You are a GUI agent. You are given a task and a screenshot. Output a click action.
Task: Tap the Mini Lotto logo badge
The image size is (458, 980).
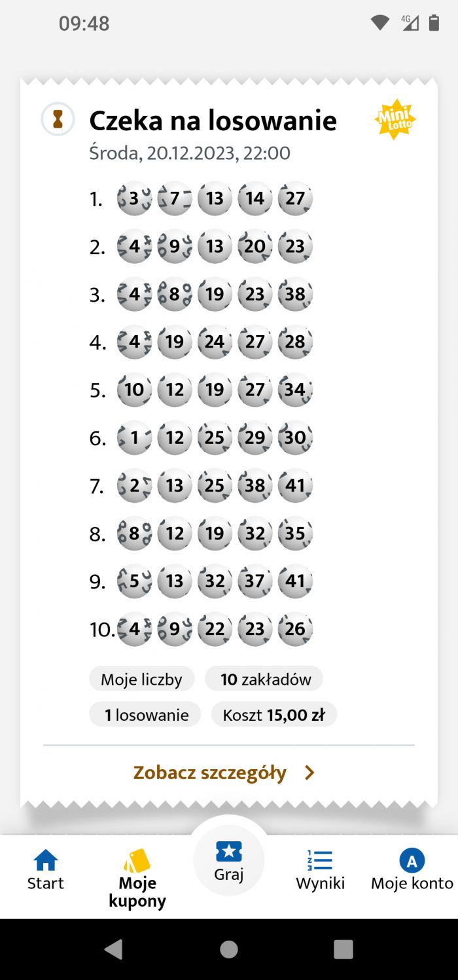pyautogui.click(x=395, y=120)
